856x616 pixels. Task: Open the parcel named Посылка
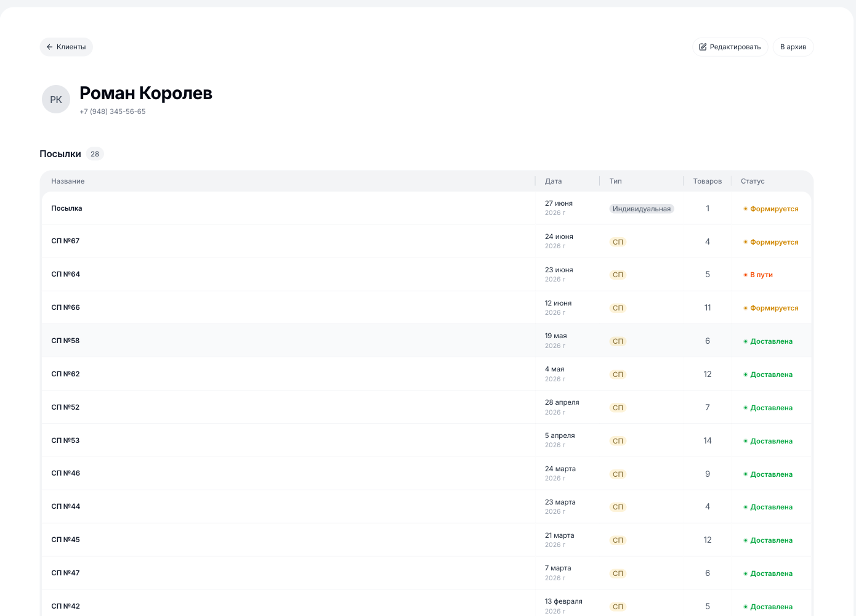[427, 208]
